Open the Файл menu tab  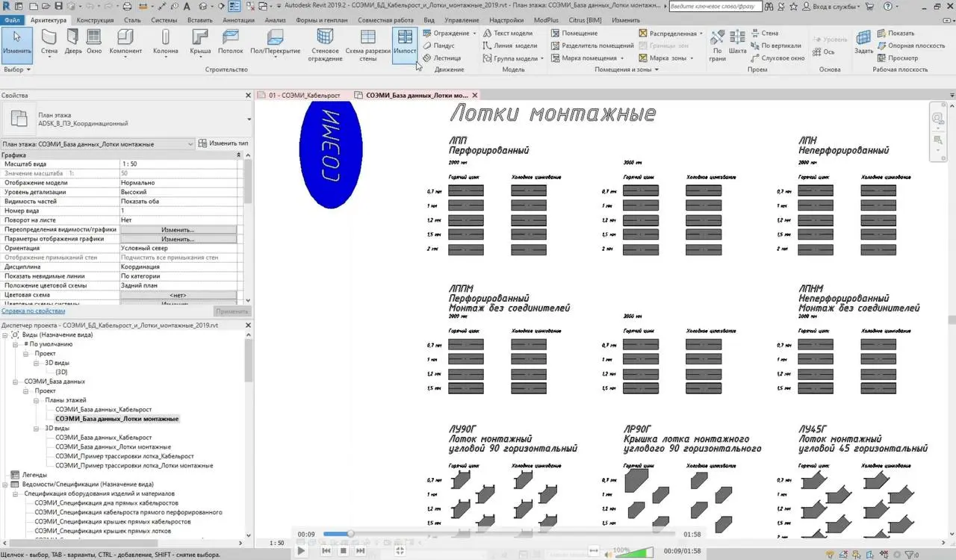click(x=12, y=20)
